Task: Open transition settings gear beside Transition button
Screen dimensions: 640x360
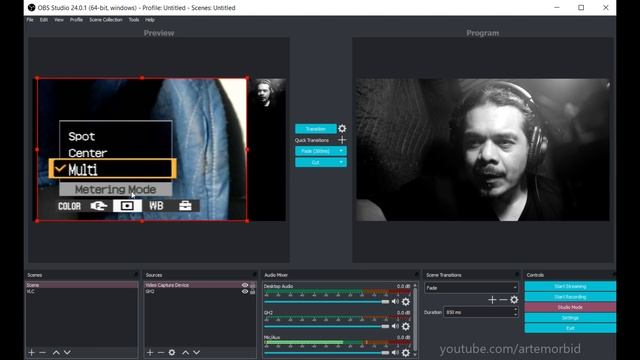Action: 342,129
